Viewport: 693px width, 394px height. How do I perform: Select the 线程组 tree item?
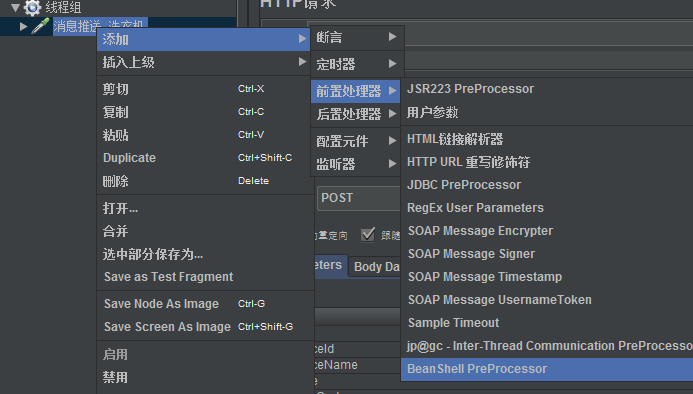[63, 7]
